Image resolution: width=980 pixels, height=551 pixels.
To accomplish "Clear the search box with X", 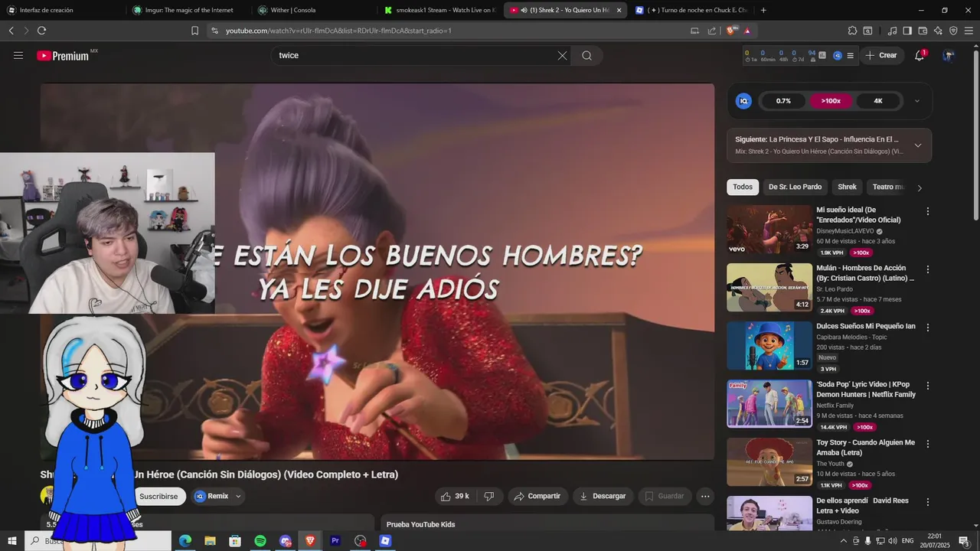I will tap(562, 55).
